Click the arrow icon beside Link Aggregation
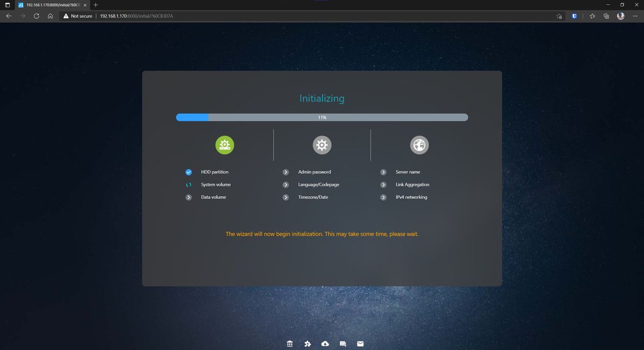644x350 pixels. coord(383,185)
